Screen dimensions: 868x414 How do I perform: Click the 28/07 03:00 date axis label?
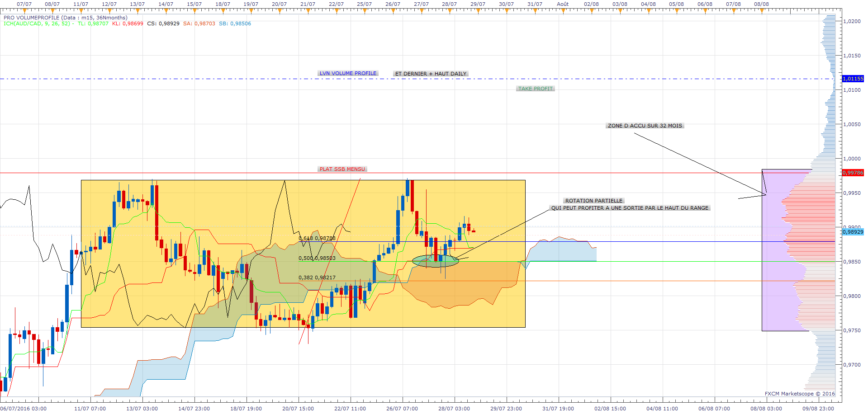pos(454,409)
